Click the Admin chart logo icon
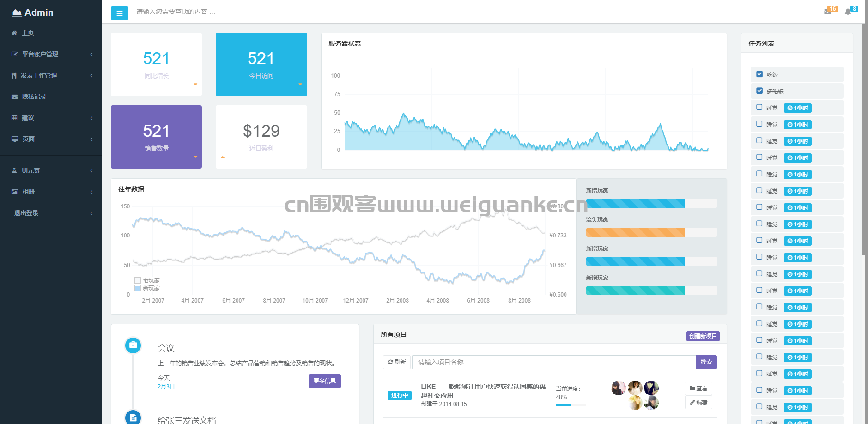 click(x=17, y=12)
